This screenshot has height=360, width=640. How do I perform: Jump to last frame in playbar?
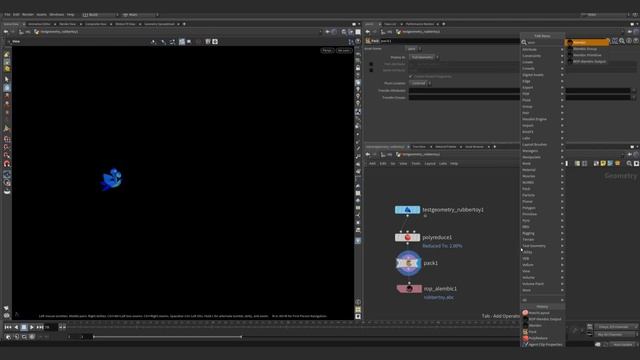40,327
